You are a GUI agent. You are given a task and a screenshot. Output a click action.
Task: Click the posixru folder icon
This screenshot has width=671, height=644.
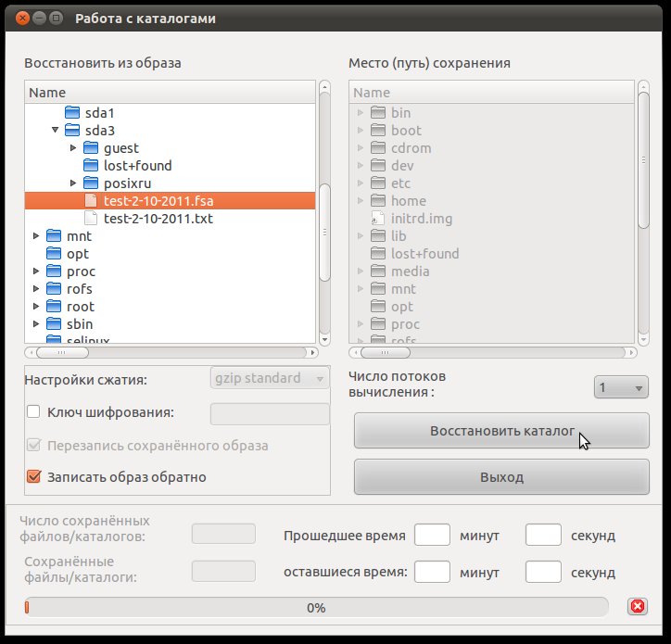pos(91,183)
